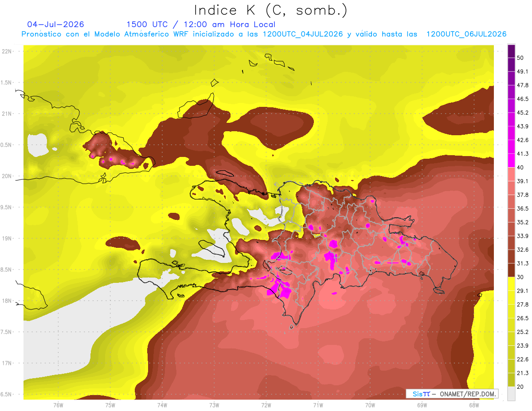
Task: Click the longitude label '73W'
Action: [214, 405]
